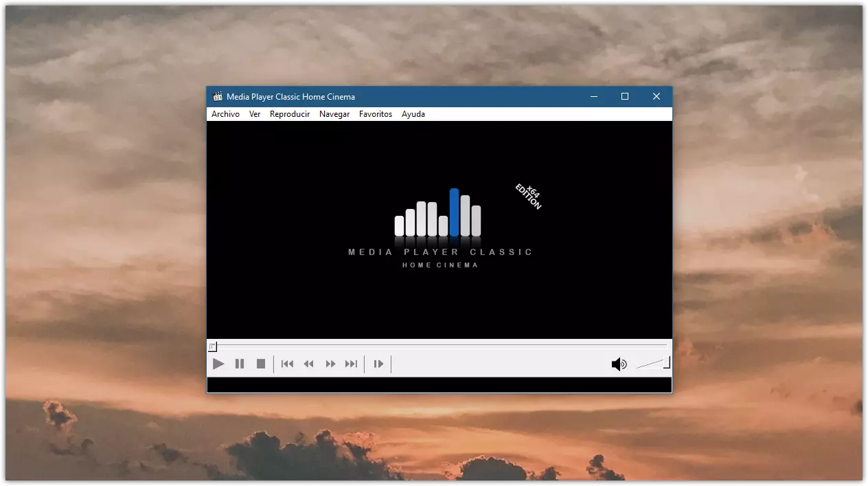868x486 pixels.
Task: Skip to next track icon
Action: 351,364
